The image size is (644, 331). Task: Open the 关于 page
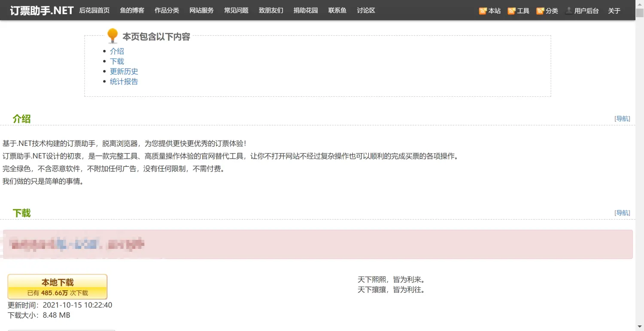pyautogui.click(x=614, y=10)
